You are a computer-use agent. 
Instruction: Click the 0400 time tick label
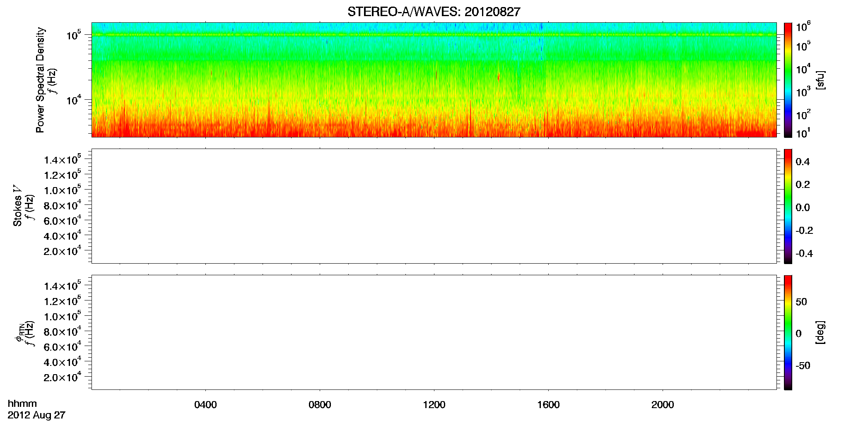click(205, 405)
